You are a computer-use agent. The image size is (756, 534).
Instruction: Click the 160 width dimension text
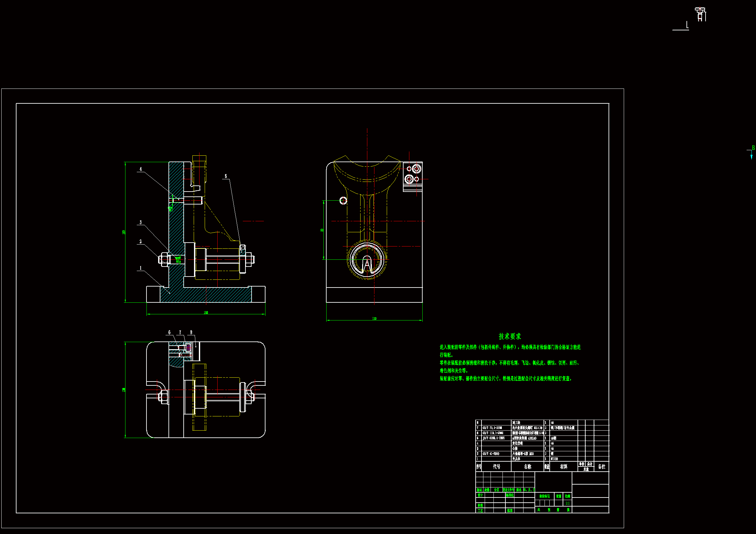tap(206, 313)
